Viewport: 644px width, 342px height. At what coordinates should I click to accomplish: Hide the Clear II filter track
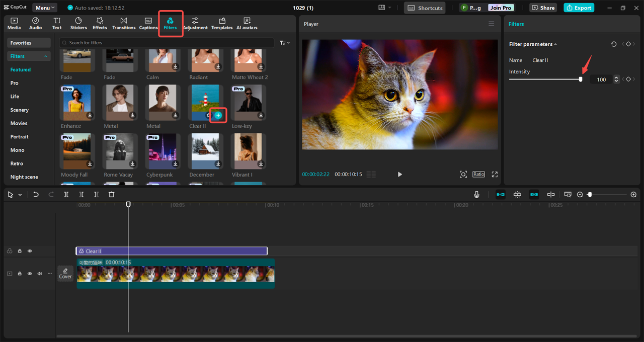[x=30, y=251]
